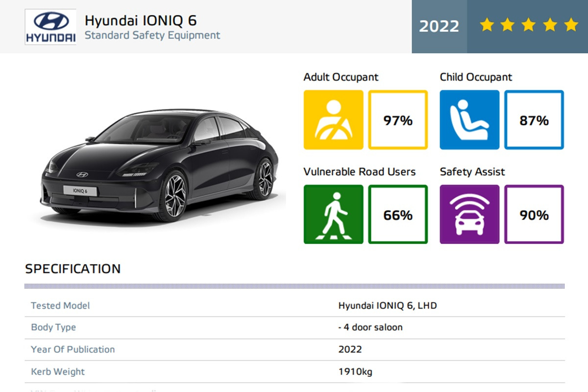Click the Vulnerable Road Users heading
This screenshot has width=588, height=392.
(360, 172)
